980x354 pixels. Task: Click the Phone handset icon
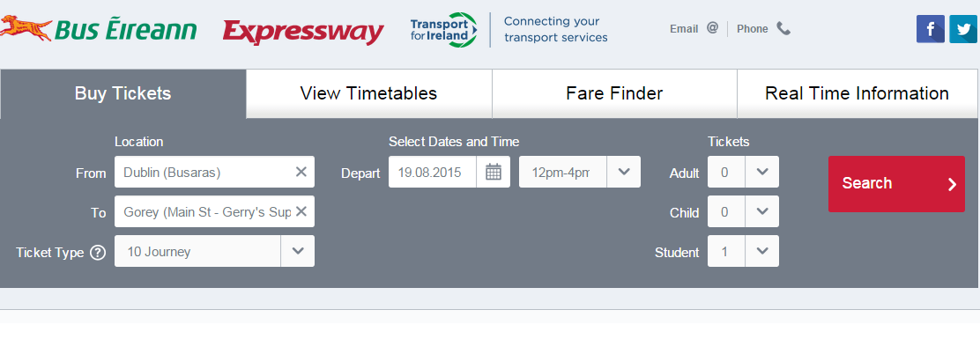point(783,28)
